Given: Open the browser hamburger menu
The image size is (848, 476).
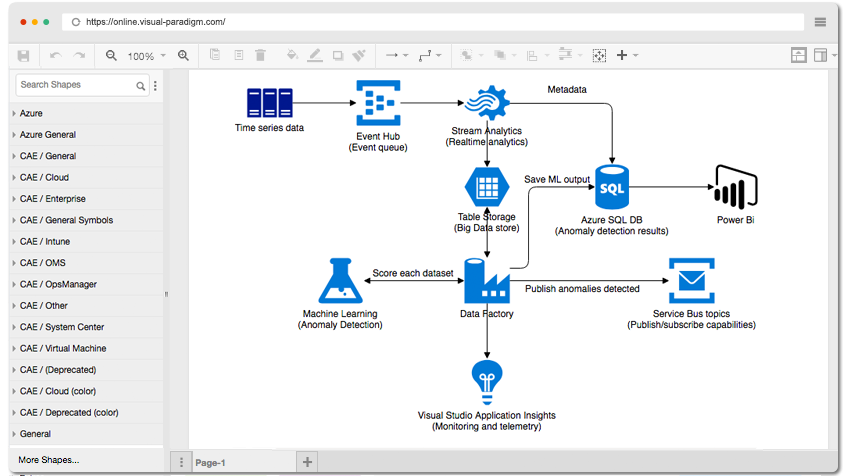Looking at the screenshot, I should point(820,22).
